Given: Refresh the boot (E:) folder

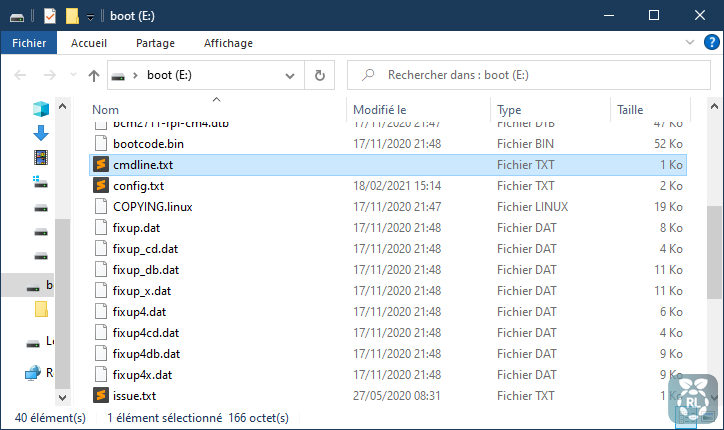Looking at the screenshot, I should click(x=320, y=75).
